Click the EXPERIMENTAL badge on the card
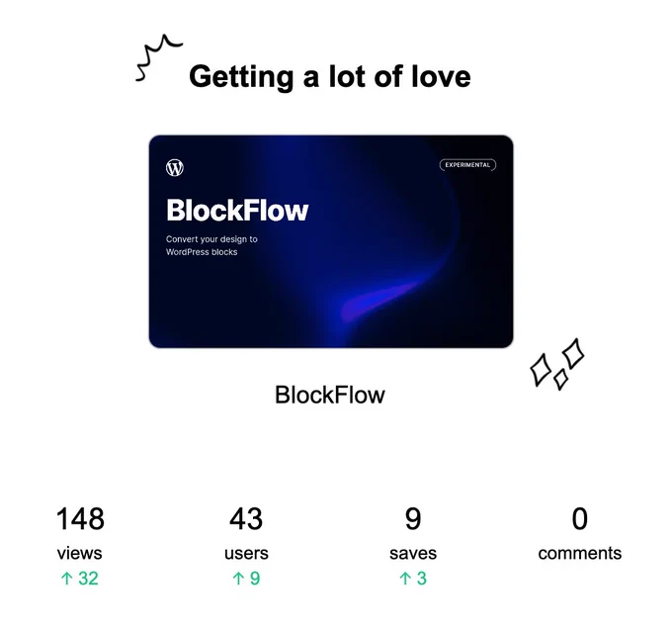 point(467,165)
